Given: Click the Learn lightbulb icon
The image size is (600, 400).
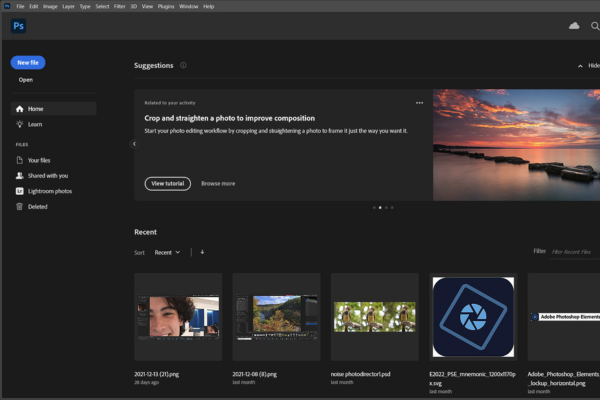Looking at the screenshot, I should 20,124.
